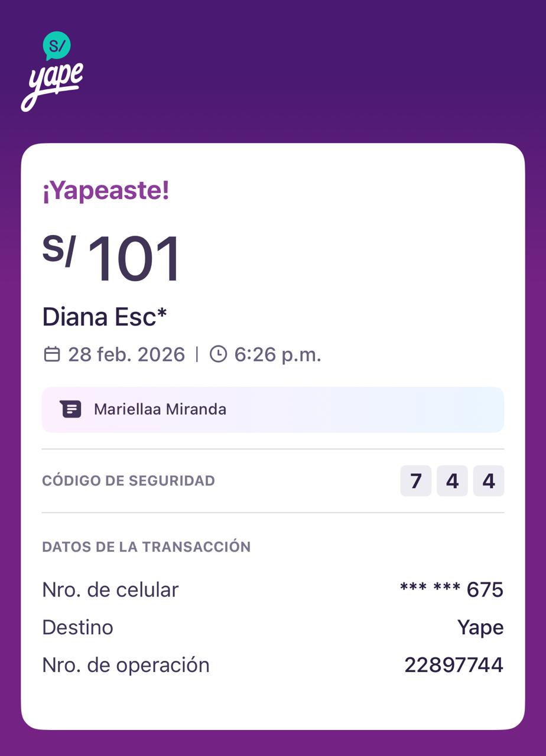
Task: Tap the teal S/ speech bubble icon
Action: [57, 45]
